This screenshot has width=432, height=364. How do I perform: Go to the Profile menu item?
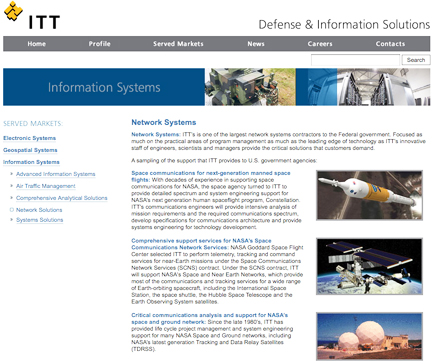(x=99, y=44)
